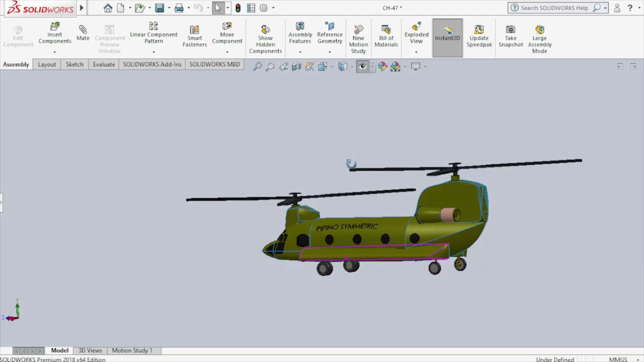The width and height of the screenshot is (644, 362).
Task: Click Zoom to Fit icon
Action: pos(257,66)
